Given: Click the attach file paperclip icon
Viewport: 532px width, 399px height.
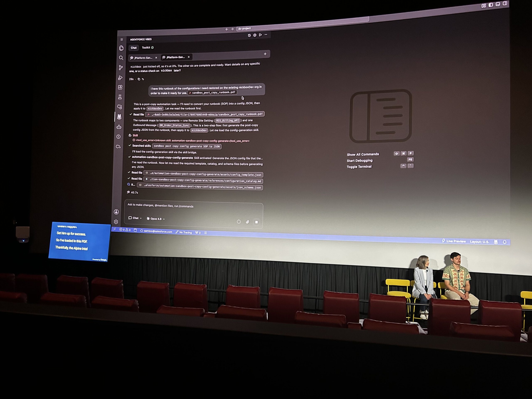Looking at the screenshot, I should coord(248,222).
